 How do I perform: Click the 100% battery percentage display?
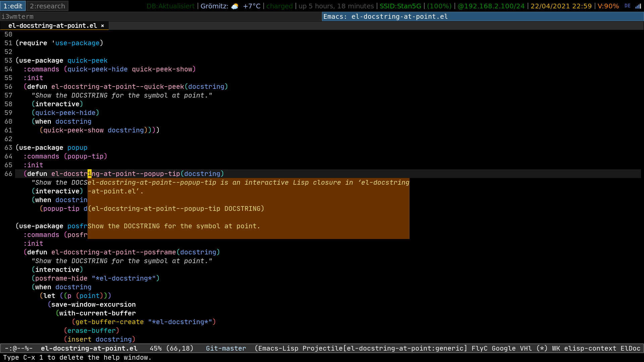click(440, 6)
